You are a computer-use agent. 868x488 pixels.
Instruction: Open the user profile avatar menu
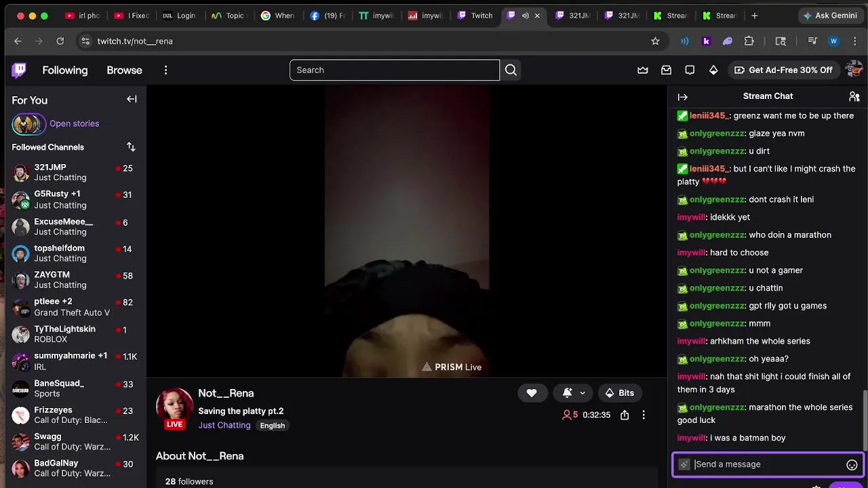[x=854, y=70]
